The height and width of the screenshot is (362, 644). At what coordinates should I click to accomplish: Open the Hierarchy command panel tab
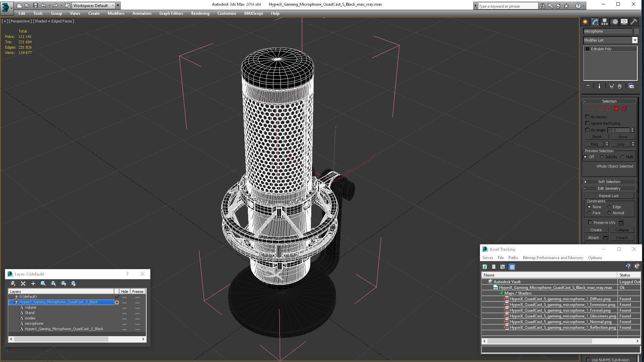[x=604, y=22]
